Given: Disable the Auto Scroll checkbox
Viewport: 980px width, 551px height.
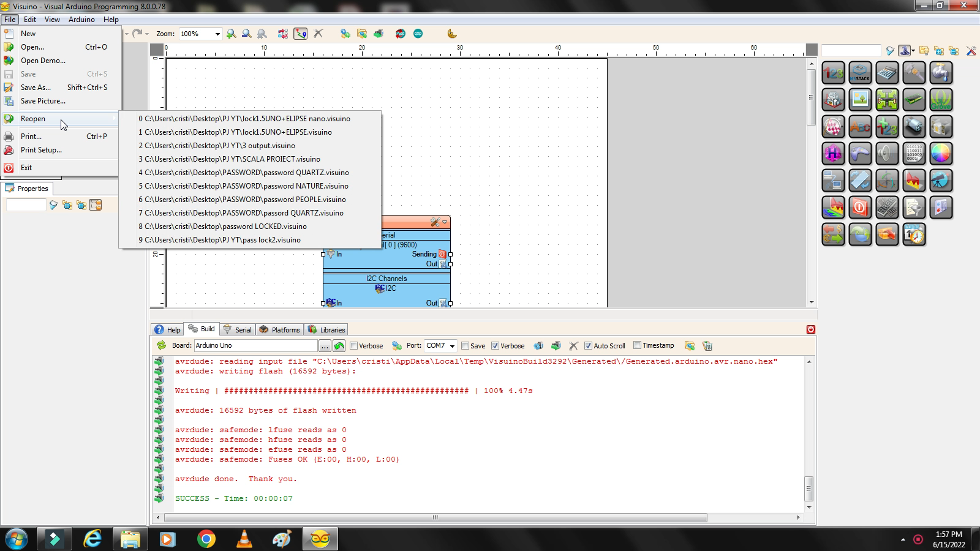Looking at the screenshot, I should (x=588, y=346).
